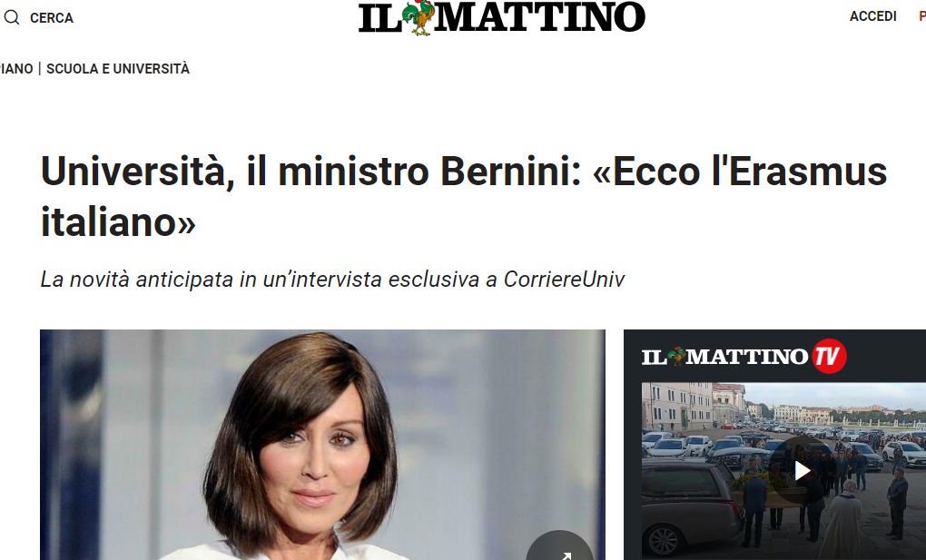The width and height of the screenshot is (926, 560).
Task: Click the rooster in the TV logo
Action: pos(676,356)
